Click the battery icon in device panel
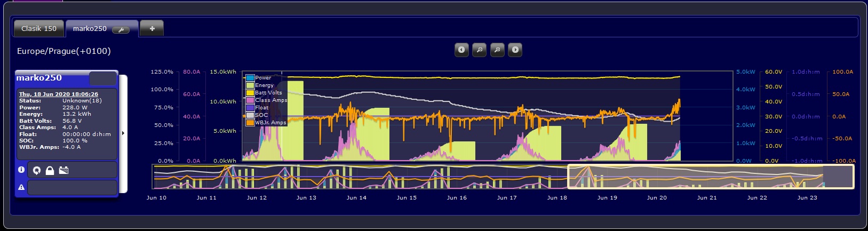 point(63,171)
